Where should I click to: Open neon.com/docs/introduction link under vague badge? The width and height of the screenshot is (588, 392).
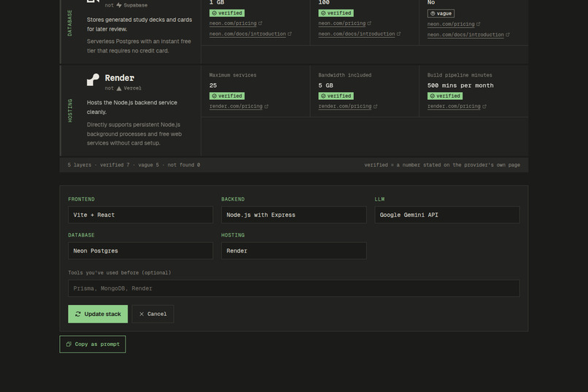465,34
